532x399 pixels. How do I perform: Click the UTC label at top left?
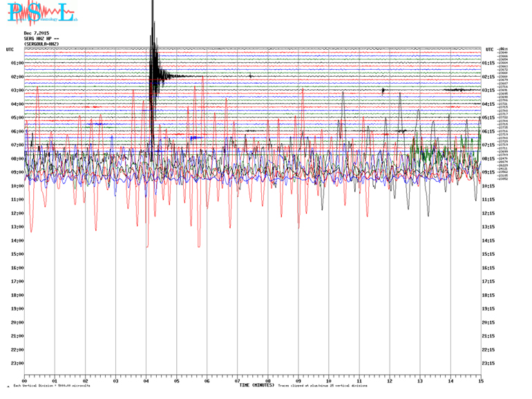coord(10,49)
